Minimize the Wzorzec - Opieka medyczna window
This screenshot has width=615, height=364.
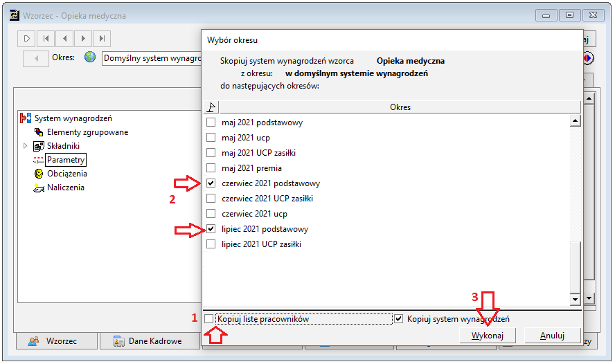pyautogui.click(x=546, y=15)
